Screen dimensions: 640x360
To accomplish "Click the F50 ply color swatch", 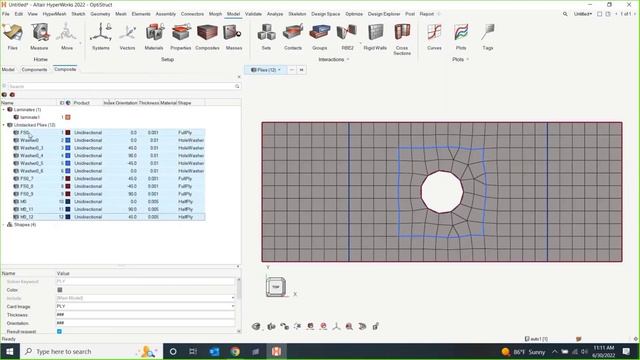I will (x=68, y=133).
